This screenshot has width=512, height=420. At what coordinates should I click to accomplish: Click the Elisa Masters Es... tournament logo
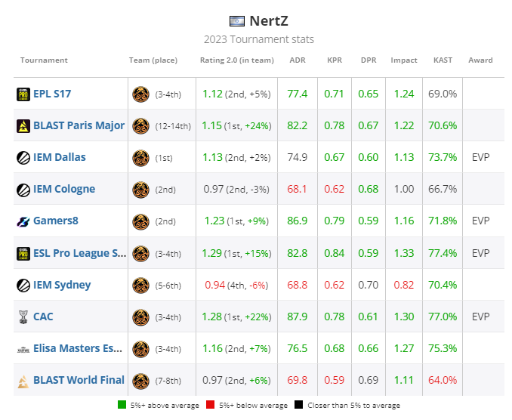23,350
